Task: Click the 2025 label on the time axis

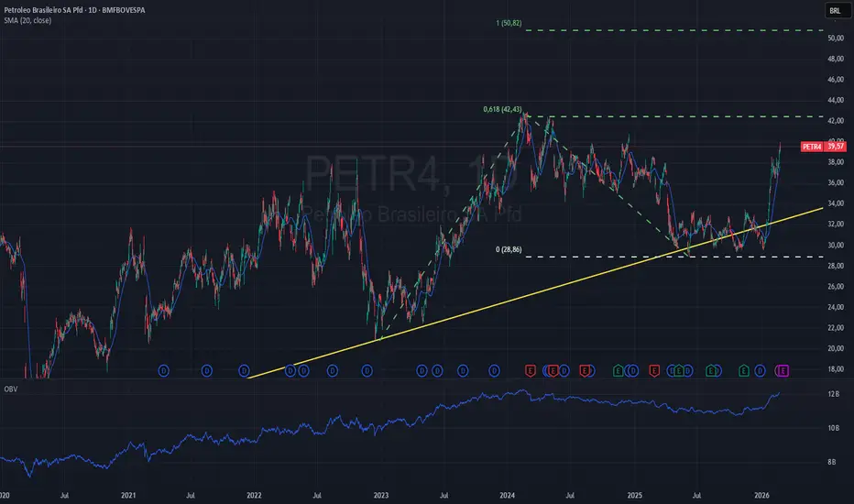Action: (x=634, y=495)
